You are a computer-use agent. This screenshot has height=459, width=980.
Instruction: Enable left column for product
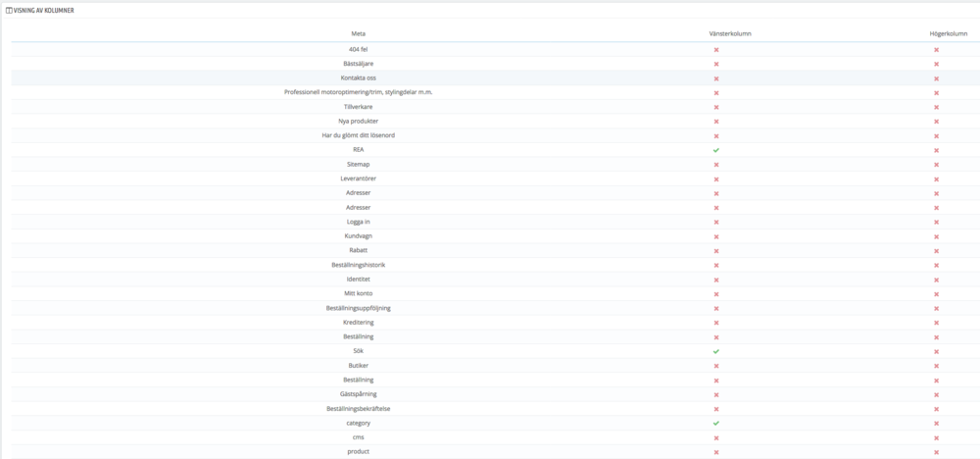[x=716, y=453]
